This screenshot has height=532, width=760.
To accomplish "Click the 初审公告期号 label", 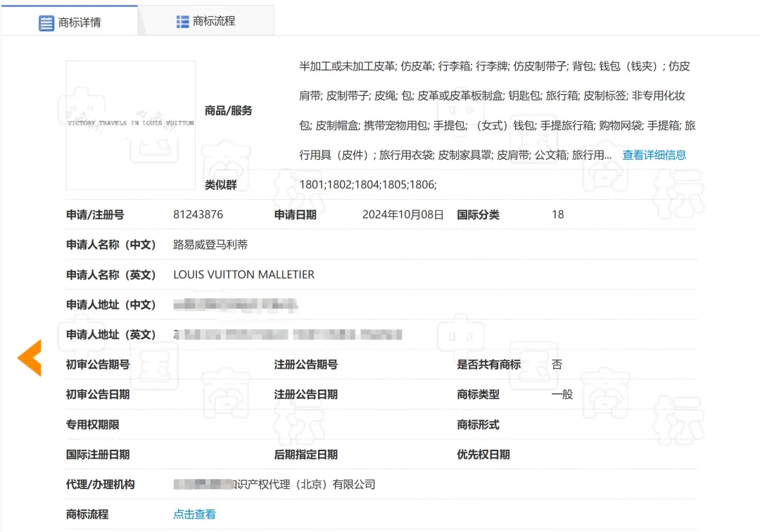I will coord(97,365).
